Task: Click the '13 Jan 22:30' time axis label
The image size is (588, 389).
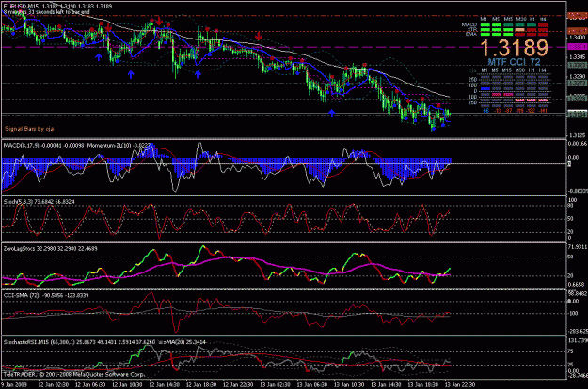Action: point(460,384)
